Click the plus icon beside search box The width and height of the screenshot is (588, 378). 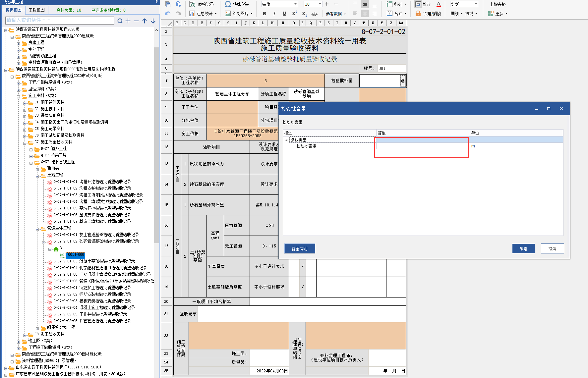click(128, 21)
